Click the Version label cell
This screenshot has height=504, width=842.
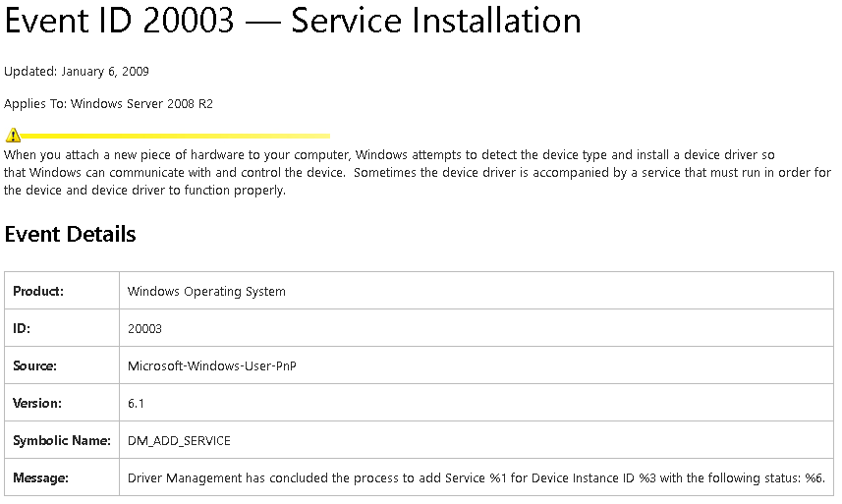click(x=37, y=403)
